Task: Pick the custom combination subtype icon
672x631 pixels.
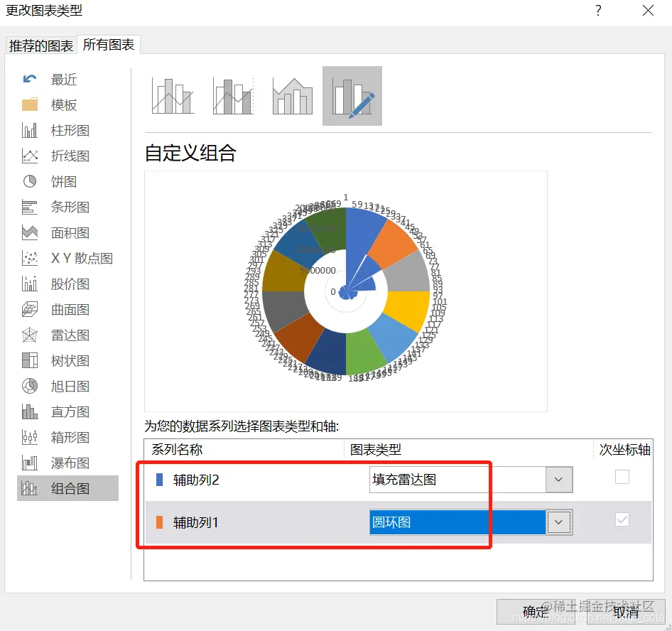Action: coord(352,96)
